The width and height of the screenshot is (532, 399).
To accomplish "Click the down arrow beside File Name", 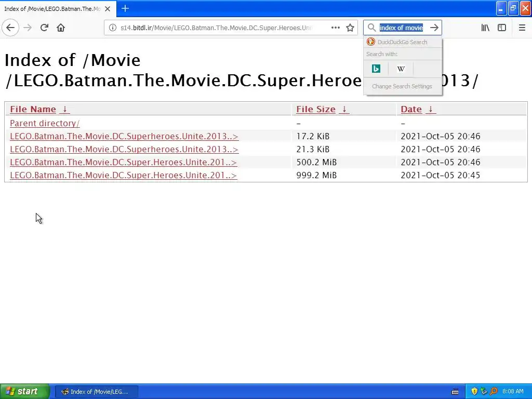I will (x=64, y=109).
